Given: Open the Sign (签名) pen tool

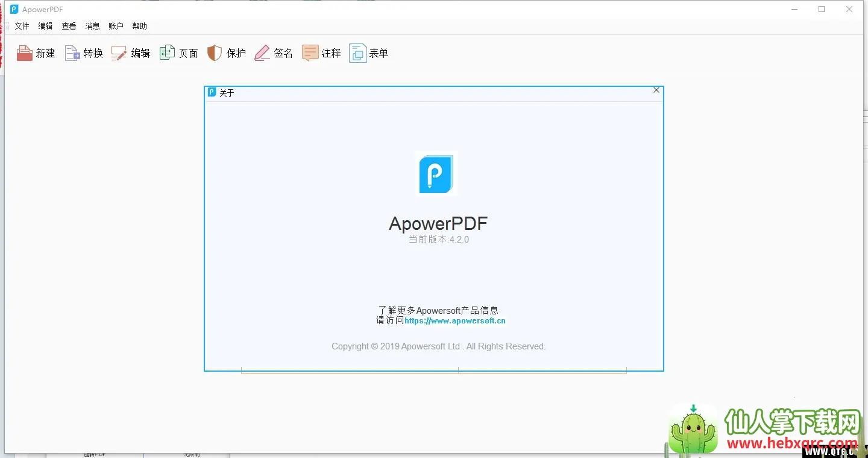Looking at the screenshot, I should 262,53.
